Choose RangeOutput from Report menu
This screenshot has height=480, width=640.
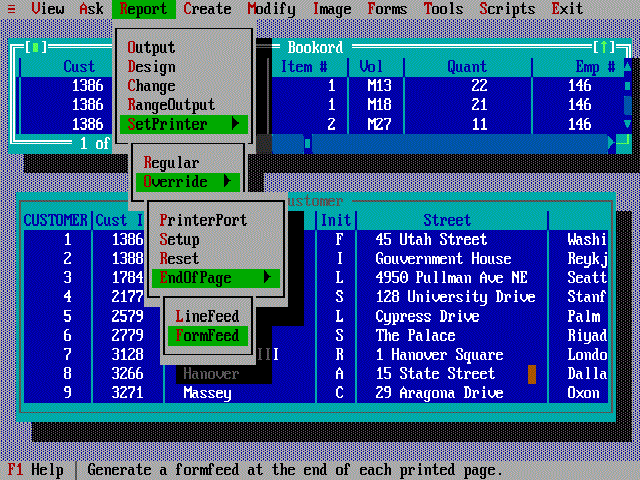tap(171, 105)
